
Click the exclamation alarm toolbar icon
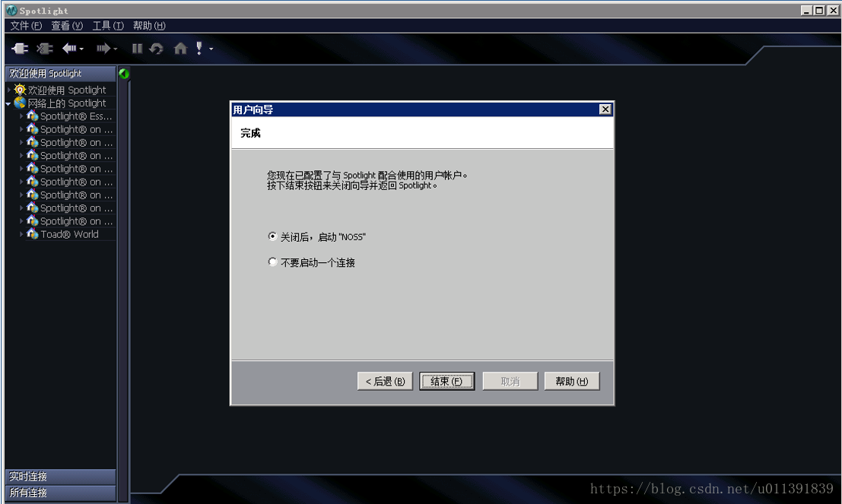pos(199,49)
